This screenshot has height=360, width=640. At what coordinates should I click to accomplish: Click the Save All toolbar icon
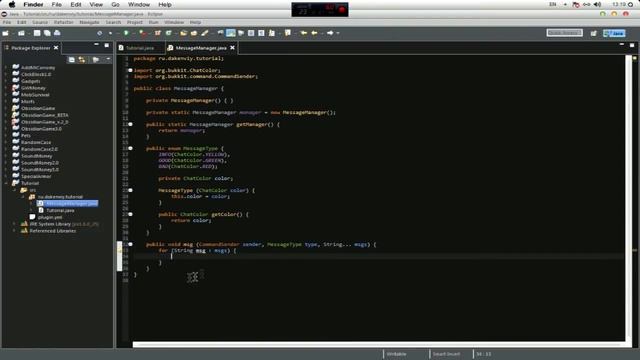click(x=47, y=33)
